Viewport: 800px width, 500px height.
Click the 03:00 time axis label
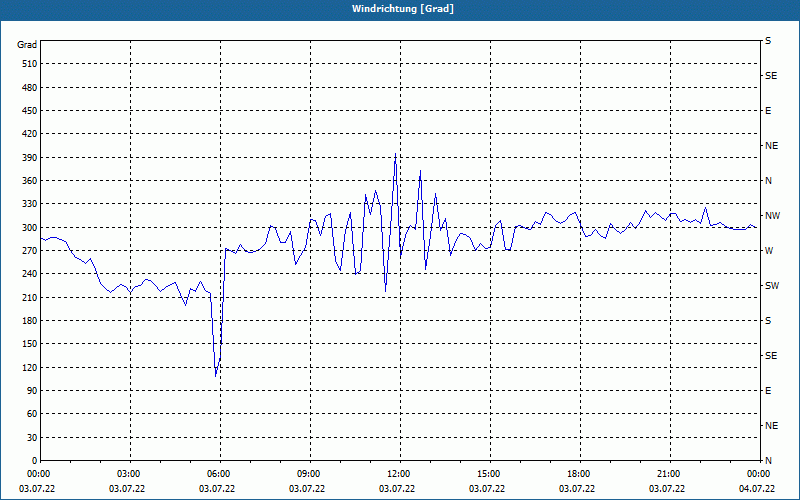(x=130, y=474)
